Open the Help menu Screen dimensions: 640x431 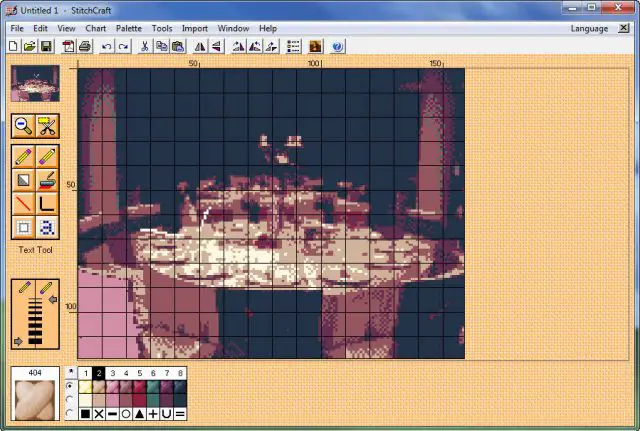(x=268, y=29)
